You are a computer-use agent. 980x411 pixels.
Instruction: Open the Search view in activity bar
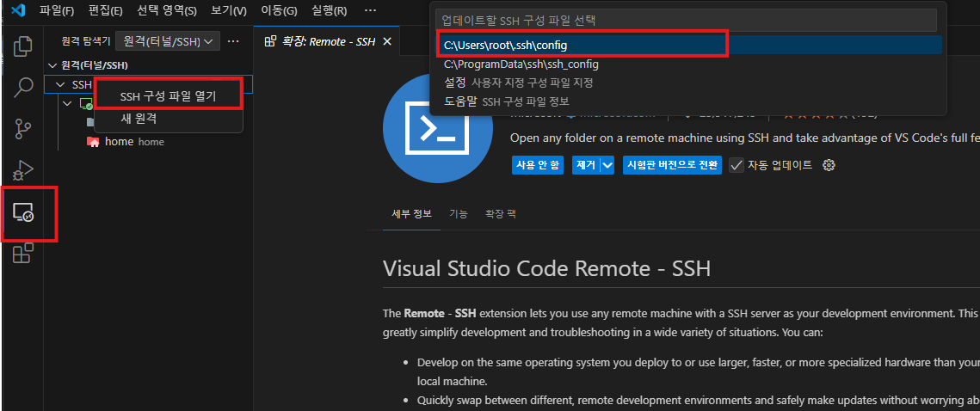pos(23,88)
